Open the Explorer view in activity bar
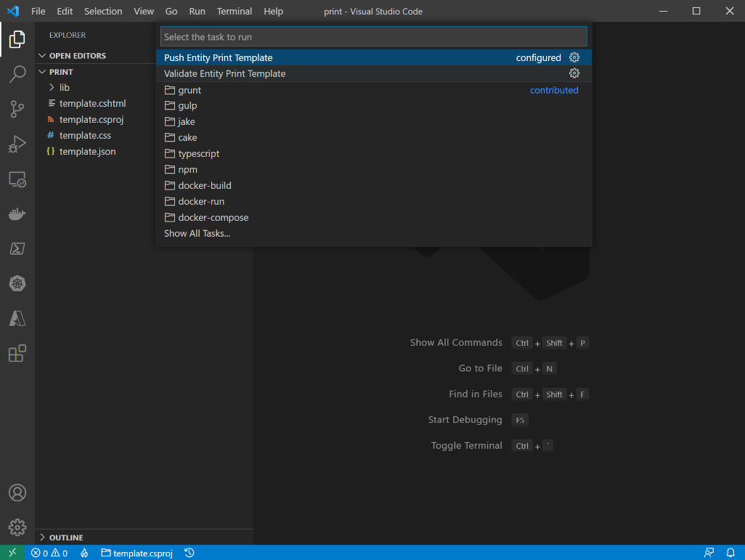 pos(17,39)
